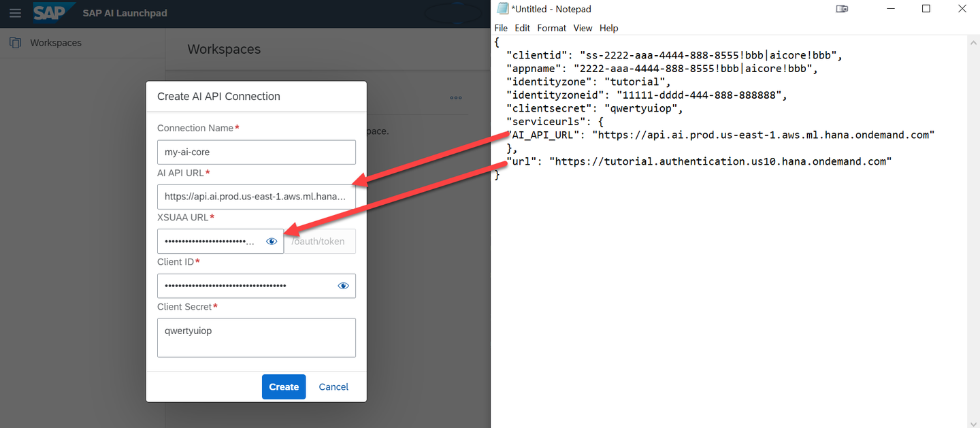Close the Notepad window

click(962, 9)
